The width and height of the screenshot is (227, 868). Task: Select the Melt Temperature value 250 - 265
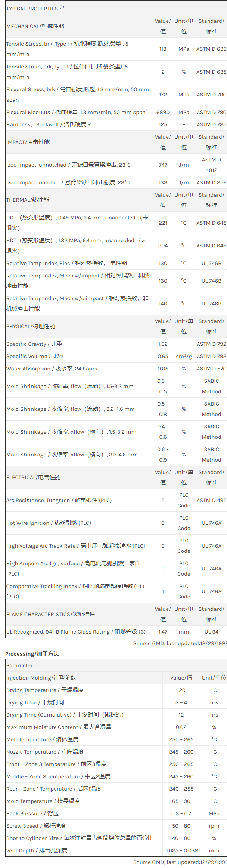[181, 739]
